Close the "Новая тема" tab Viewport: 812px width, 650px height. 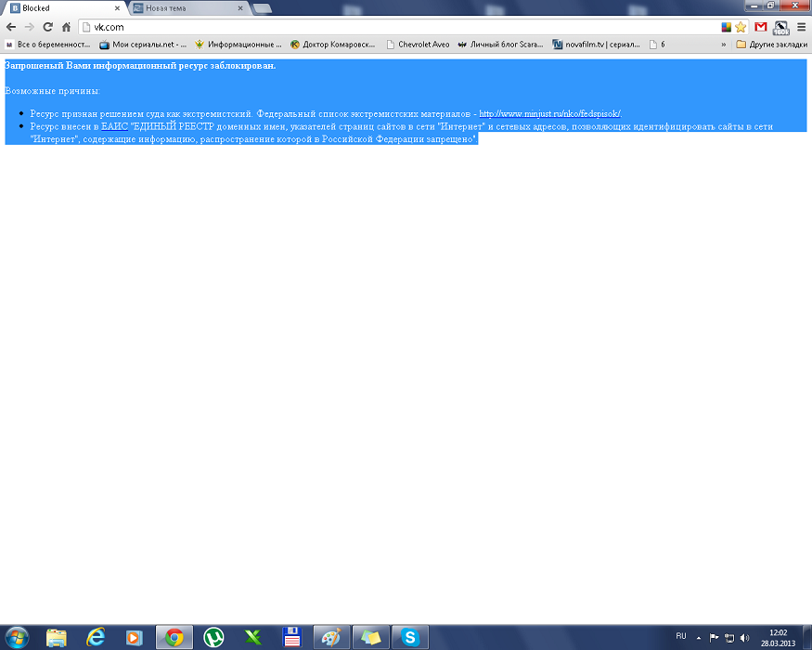click(x=240, y=8)
